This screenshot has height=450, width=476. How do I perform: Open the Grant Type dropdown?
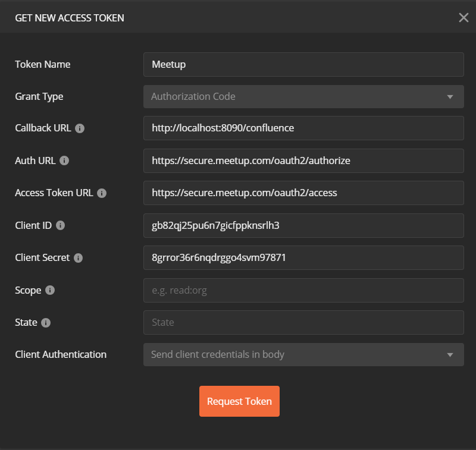(x=303, y=96)
